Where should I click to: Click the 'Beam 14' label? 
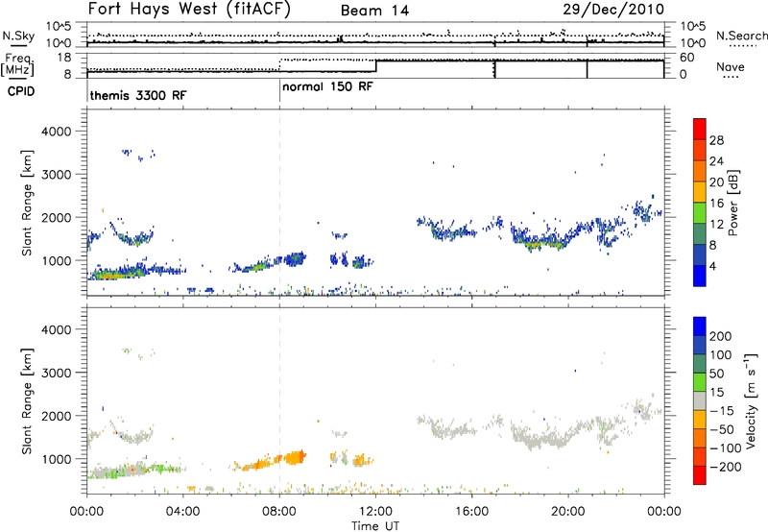pos(374,11)
